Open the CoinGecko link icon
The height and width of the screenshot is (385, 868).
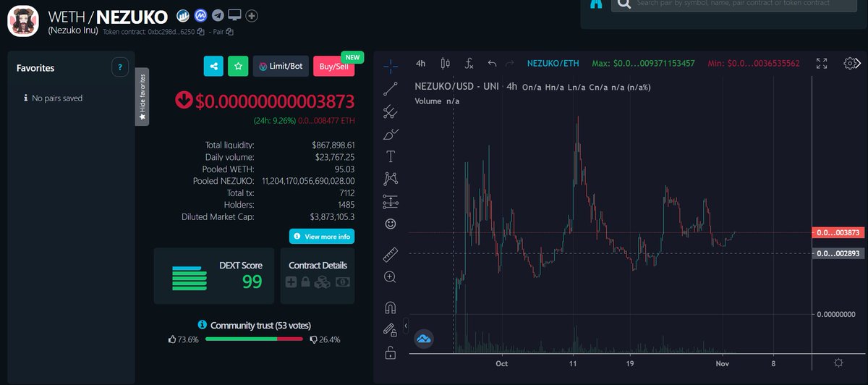[184, 15]
